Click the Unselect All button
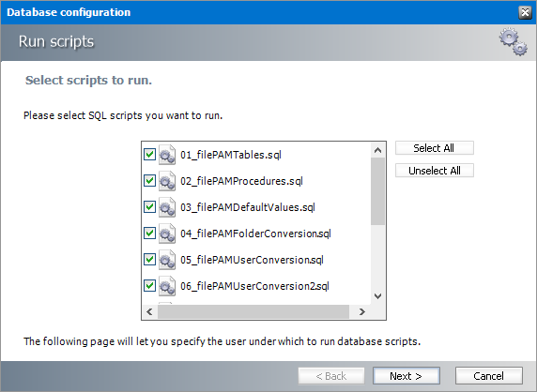Screen dimensions: 537x392 coord(435,171)
